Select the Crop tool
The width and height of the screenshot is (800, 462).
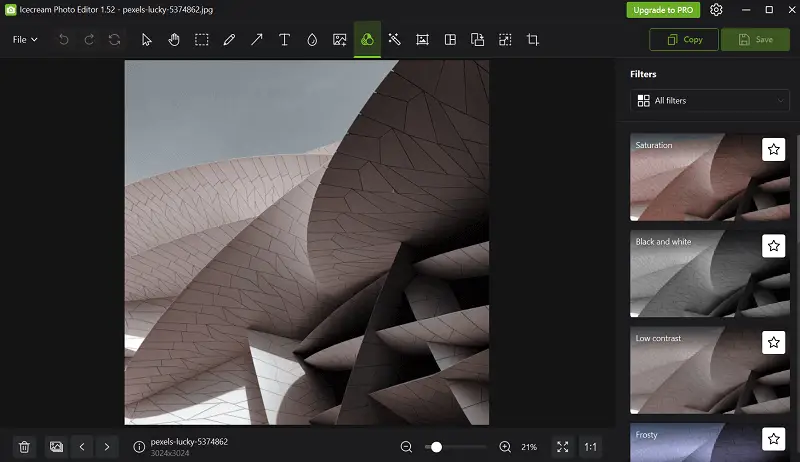click(x=533, y=39)
